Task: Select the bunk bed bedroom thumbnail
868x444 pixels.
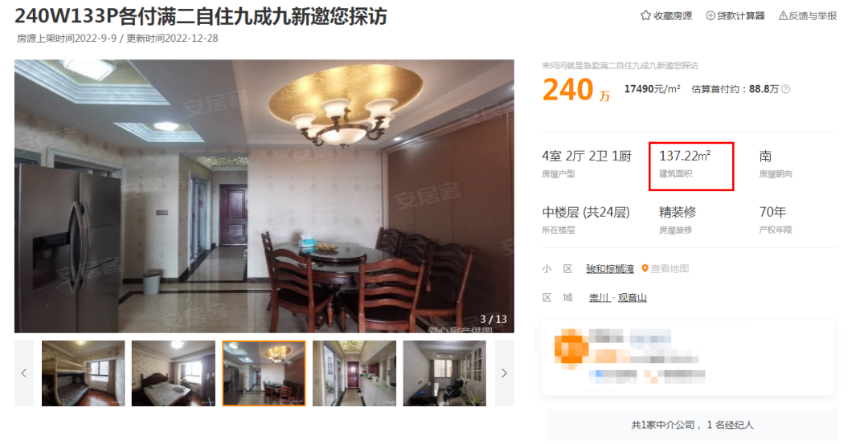Action: [83, 373]
